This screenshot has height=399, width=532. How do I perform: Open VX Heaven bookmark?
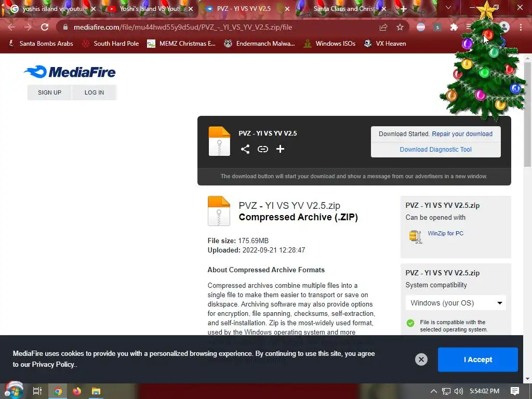point(385,44)
